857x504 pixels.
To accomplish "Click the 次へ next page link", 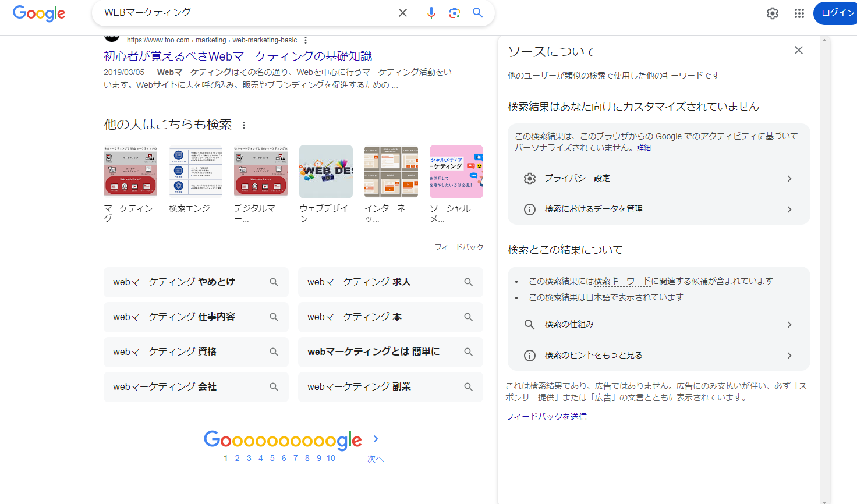I will coord(376,459).
